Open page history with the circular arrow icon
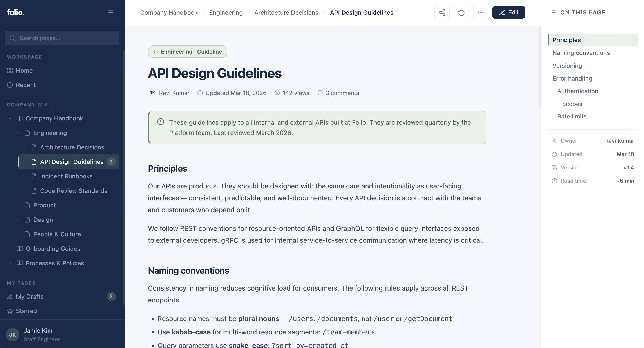This screenshot has width=644, height=348. point(461,13)
